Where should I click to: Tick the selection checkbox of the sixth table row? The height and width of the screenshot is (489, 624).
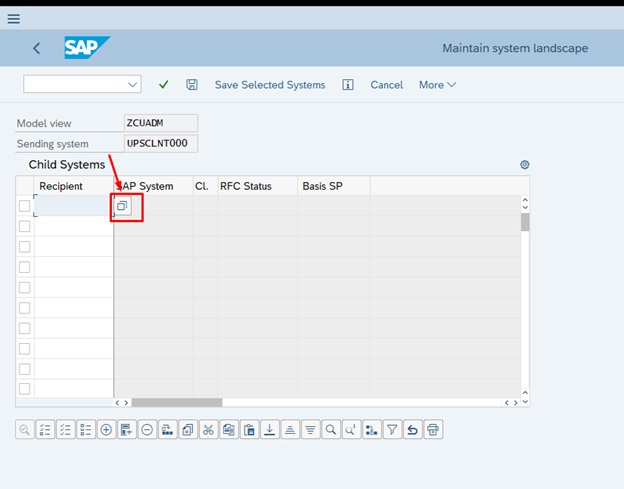pyautogui.click(x=25, y=308)
